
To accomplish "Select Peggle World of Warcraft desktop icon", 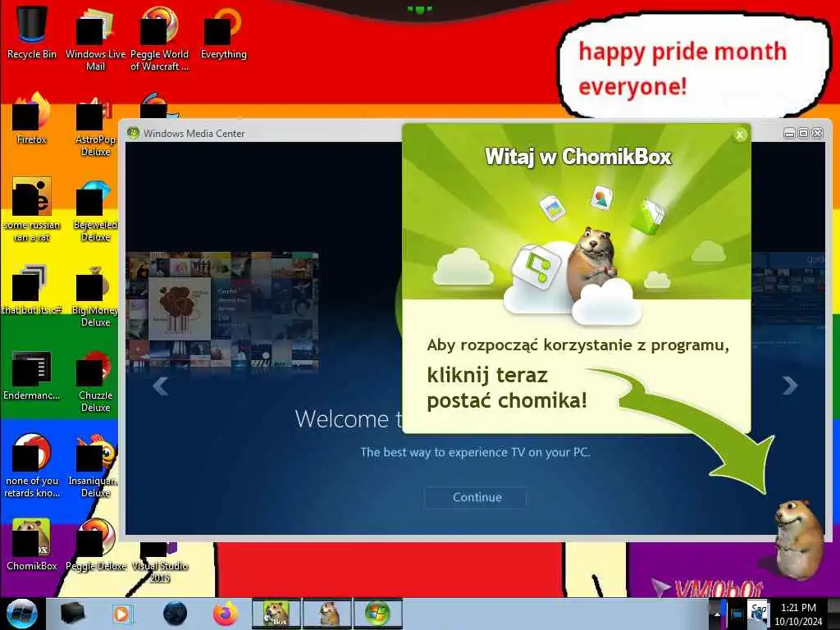I will (159, 38).
